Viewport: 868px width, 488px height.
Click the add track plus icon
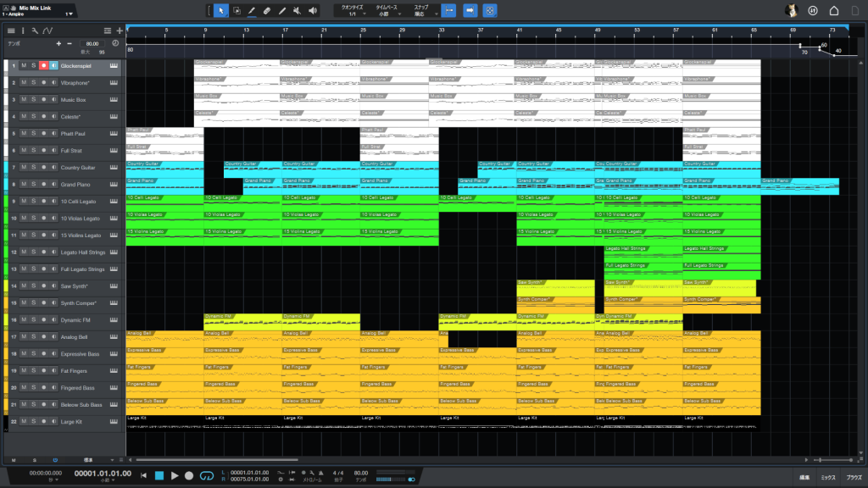120,30
